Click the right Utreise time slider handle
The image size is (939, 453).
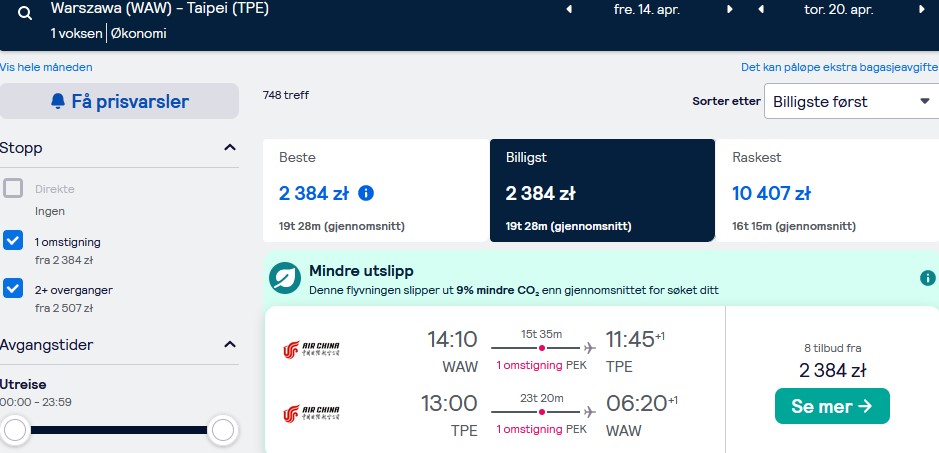223,430
